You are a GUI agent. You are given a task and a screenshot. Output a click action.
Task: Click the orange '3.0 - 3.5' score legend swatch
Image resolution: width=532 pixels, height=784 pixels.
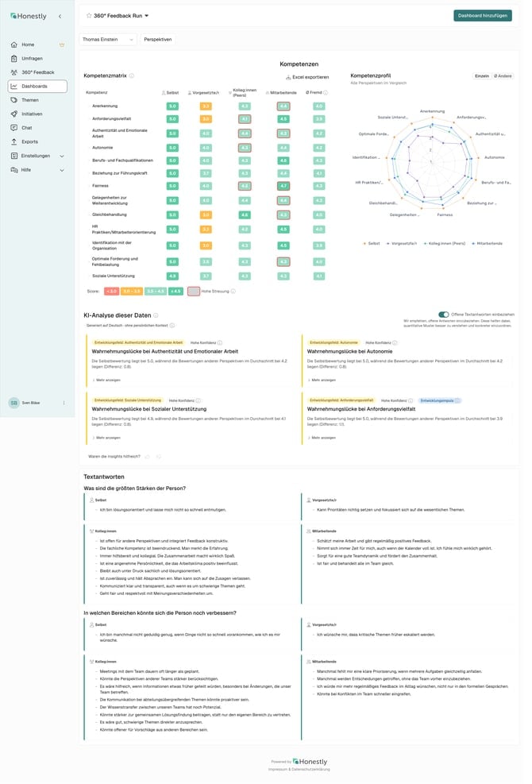[132, 291]
